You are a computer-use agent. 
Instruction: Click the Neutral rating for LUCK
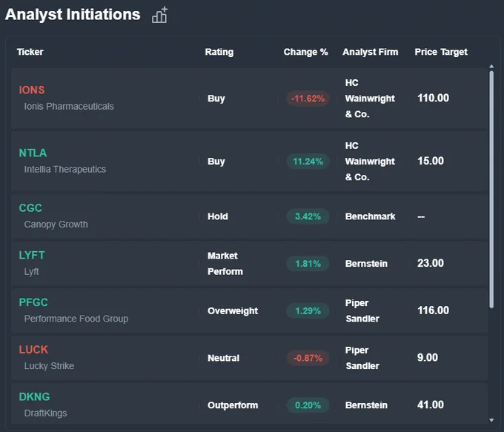point(224,358)
